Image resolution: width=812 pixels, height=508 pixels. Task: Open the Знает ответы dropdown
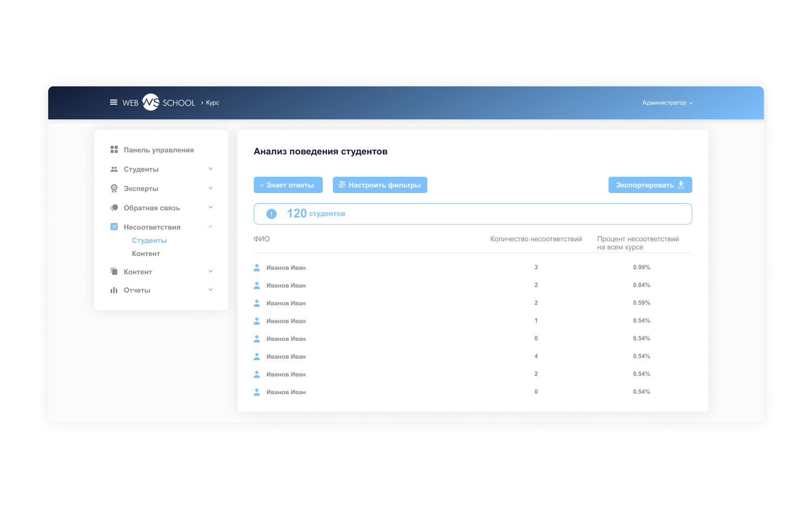tap(288, 185)
